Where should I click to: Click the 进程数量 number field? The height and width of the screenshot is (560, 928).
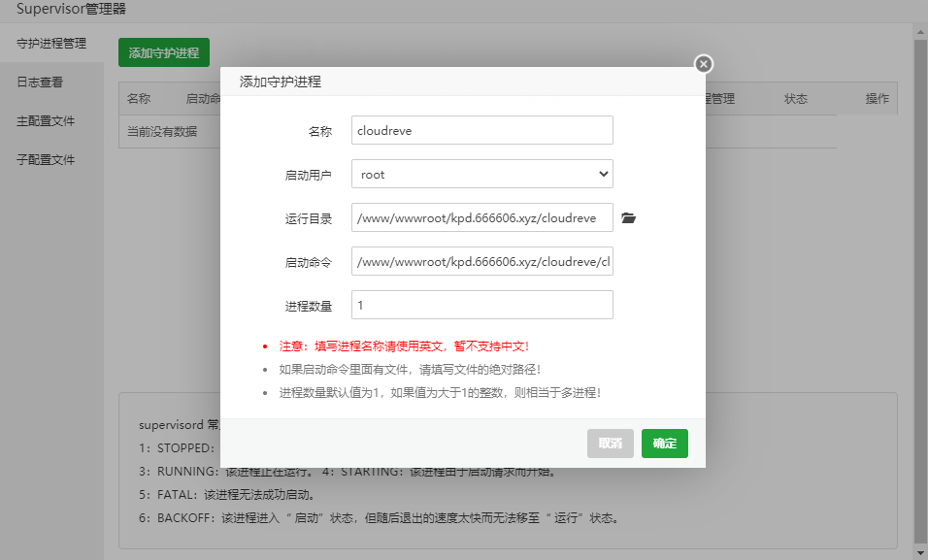coord(481,304)
